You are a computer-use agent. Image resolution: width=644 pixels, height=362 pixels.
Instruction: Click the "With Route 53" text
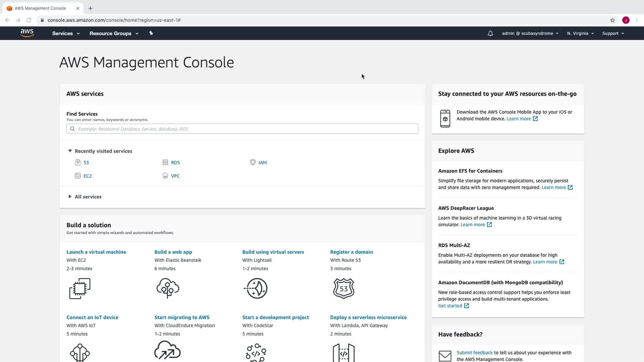(x=345, y=260)
